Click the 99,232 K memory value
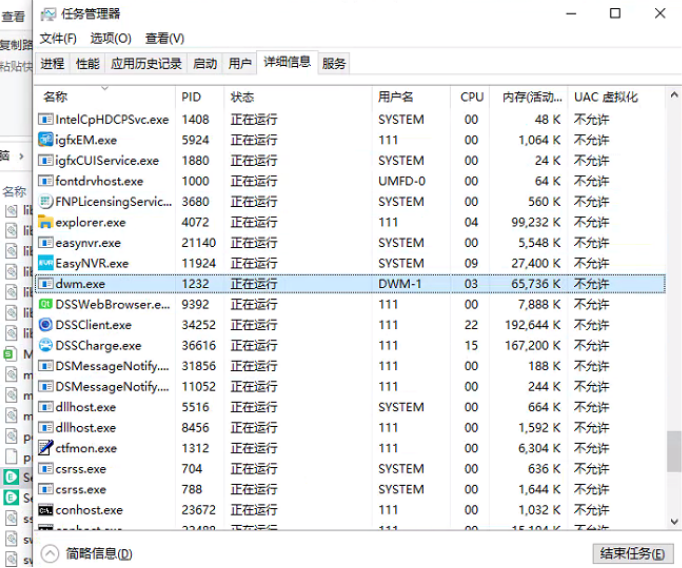Viewport: 682px width, 568px height. [536, 222]
